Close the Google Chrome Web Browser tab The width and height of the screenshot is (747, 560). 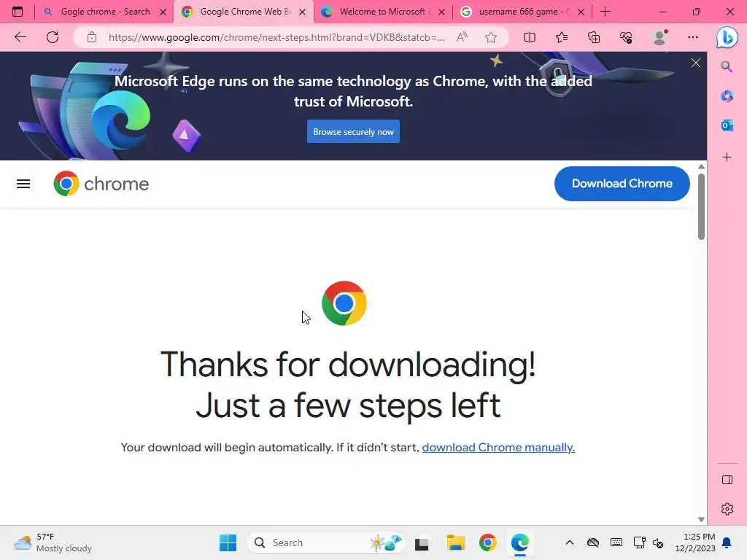click(302, 12)
